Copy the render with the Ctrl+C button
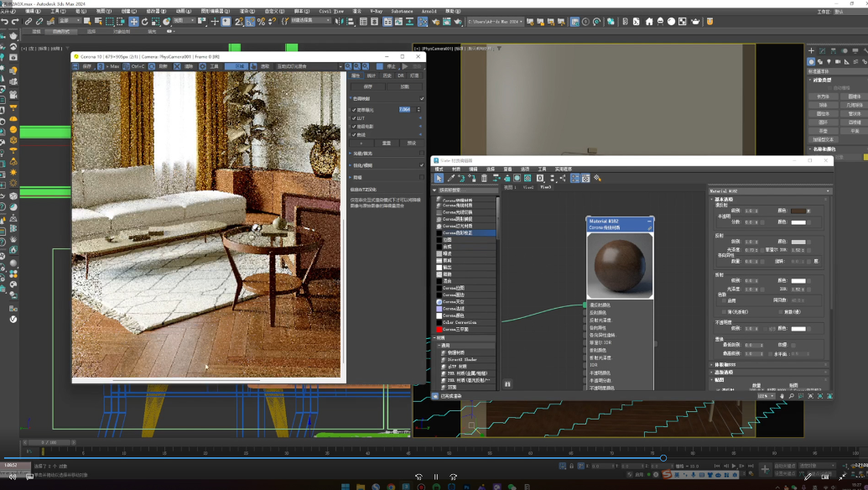Screen dimensions: 868x490 (x=134, y=66)
